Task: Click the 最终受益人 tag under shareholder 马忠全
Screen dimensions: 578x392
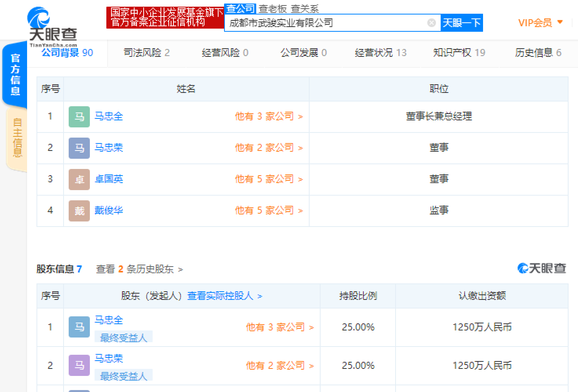Action: (124, 338)
